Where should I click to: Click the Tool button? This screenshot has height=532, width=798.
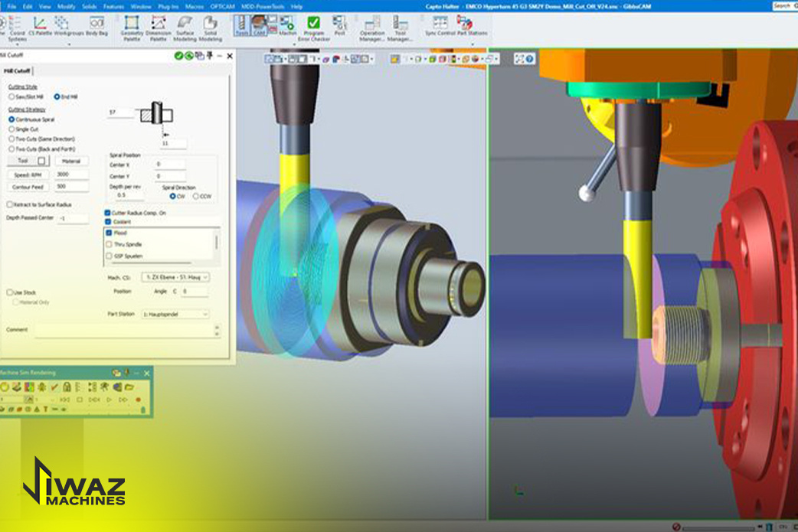click(28, 161)
